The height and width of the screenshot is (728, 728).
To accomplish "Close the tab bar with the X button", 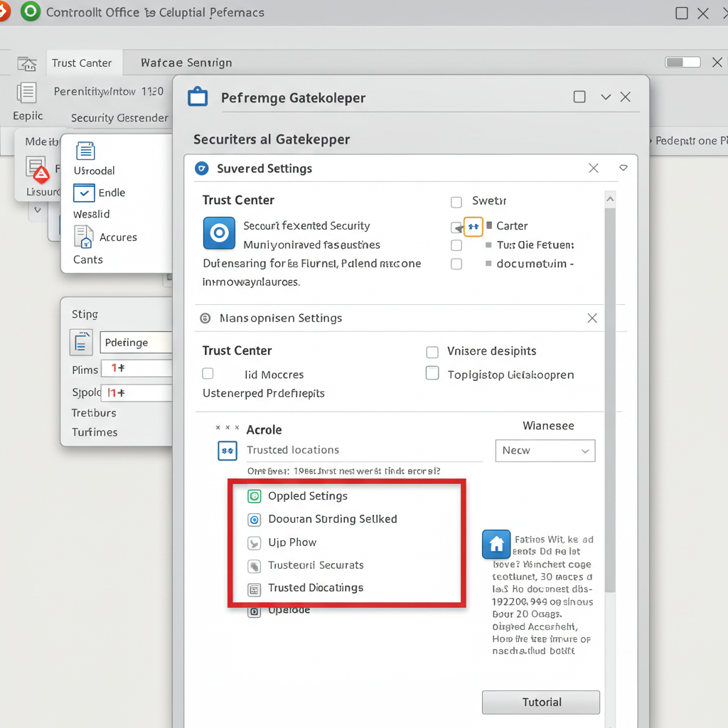I will coord(717,63).
